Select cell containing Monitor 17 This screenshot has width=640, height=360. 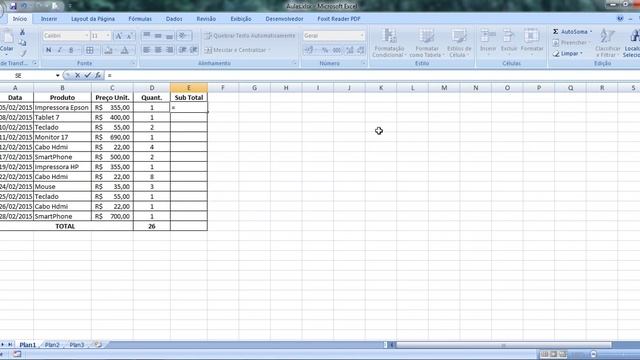pyautogui.click(x=62, y=137)
